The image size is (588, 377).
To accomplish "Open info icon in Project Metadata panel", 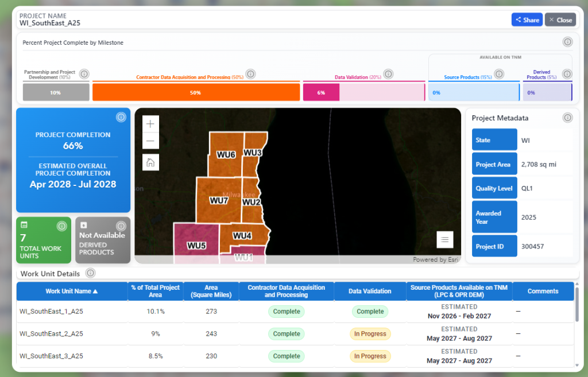I will 567,118.
